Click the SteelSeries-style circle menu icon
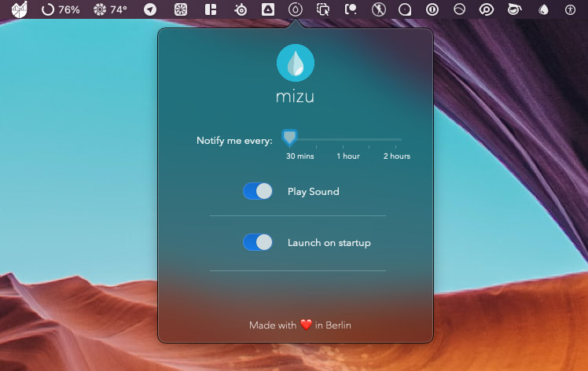588x371 pixels. pos(241,9)
